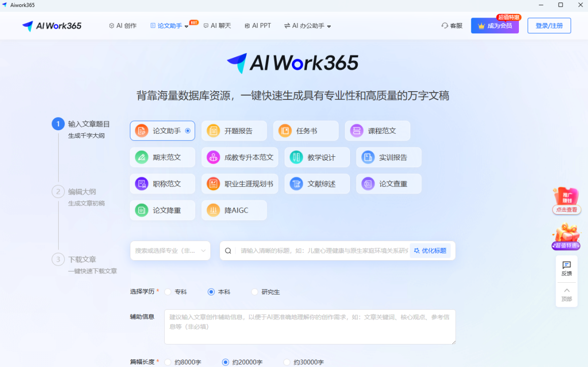Click the article title input field
The height and width of the screenshot is (367, 588).
click(x=324, y=250)
